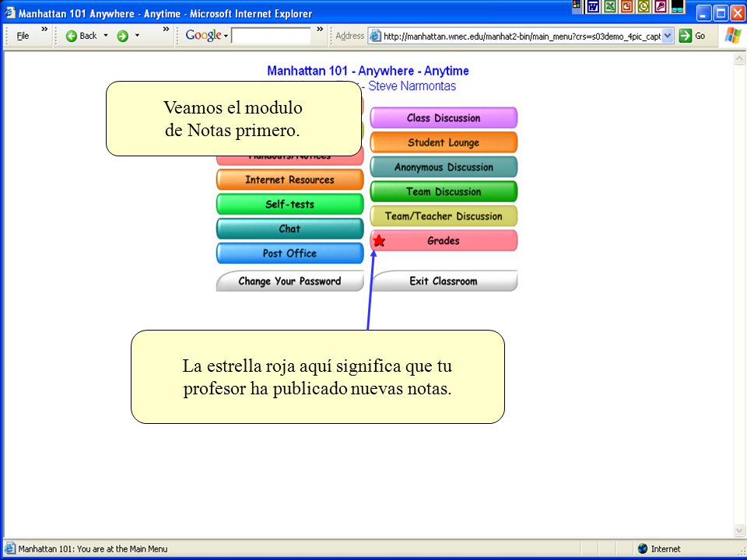The width and height of the screenshot is (747, 560).
Task: Launch Access key icon in shortcut bar
Action: click(x=661, y=6)
